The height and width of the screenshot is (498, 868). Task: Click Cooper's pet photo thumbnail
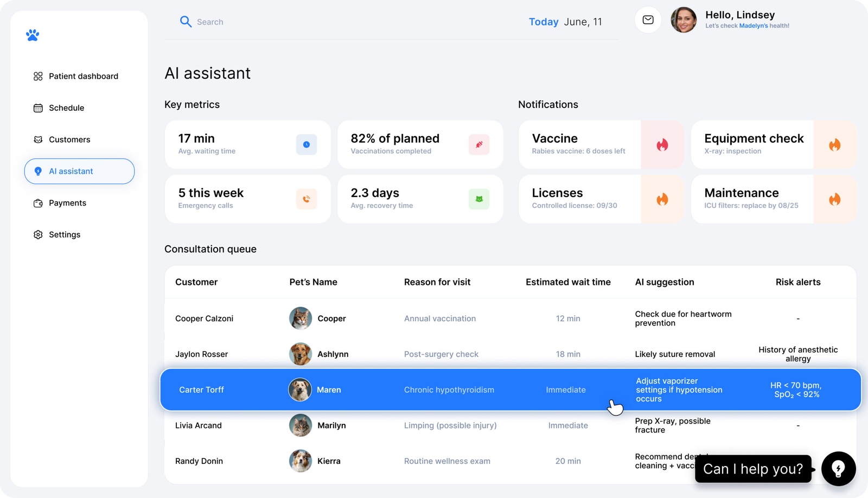click(x=301, y=318)
